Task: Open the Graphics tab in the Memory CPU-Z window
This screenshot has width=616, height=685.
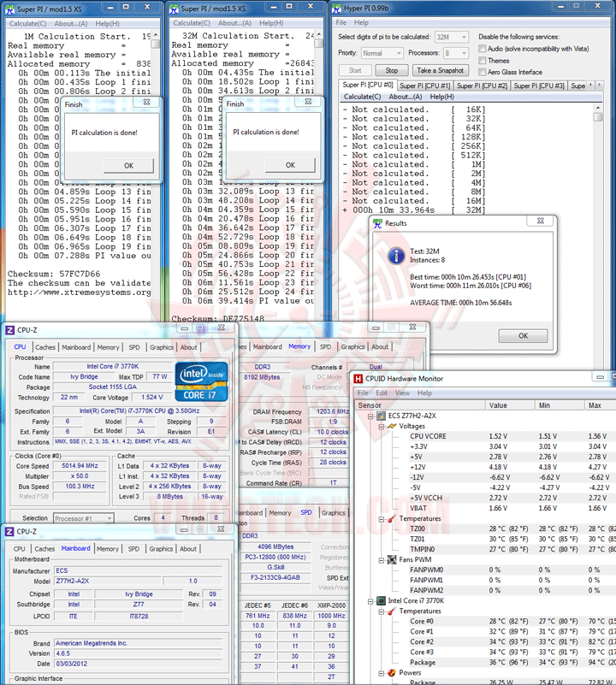Action: [x=352, y=346]
